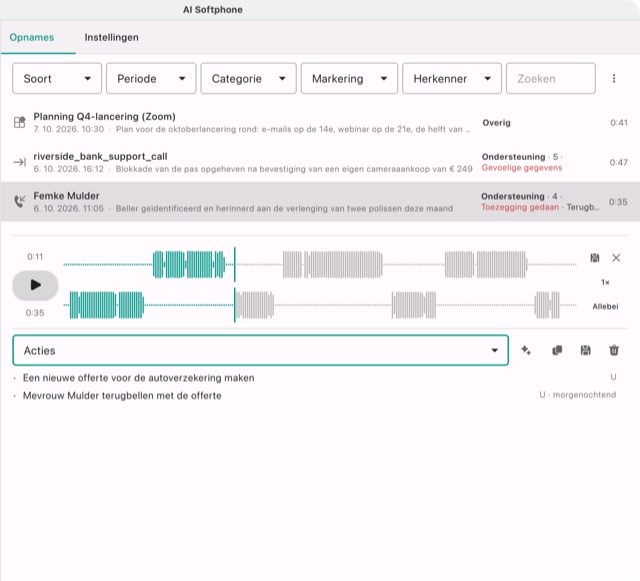The width and height of the screenshot is (640, 581).
Task: Click the 0:47 duration of riverside recording
Action: click(618, 163)
